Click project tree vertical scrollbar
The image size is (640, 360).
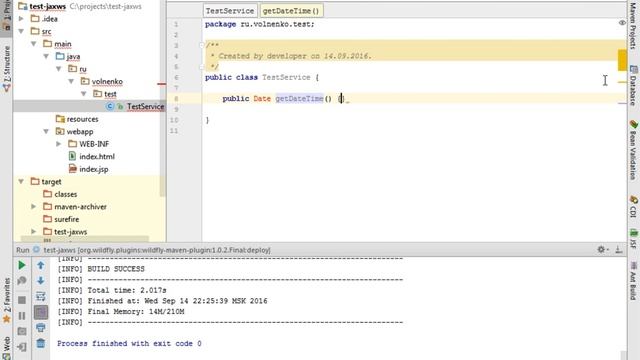(x=162, y=98)
